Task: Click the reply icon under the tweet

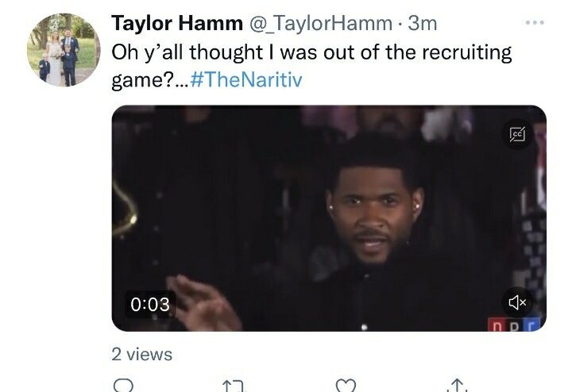Action: (123, 386)
